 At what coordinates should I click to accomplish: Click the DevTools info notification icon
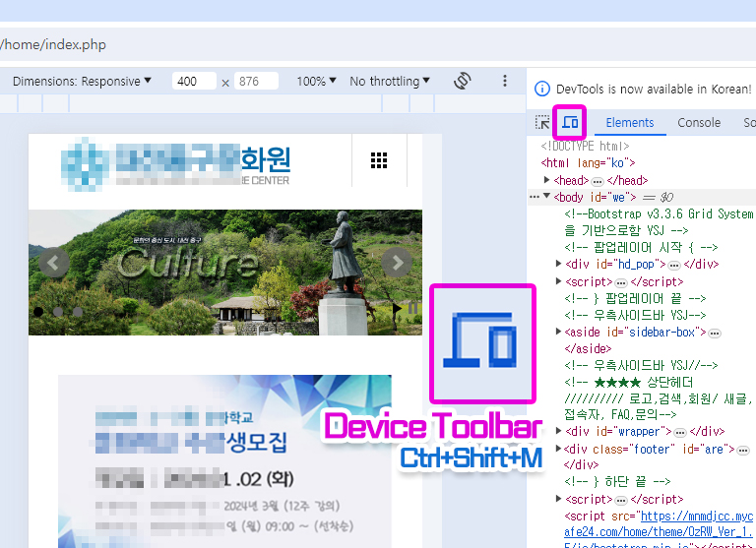pyautogui.click(x=542, y=89)
